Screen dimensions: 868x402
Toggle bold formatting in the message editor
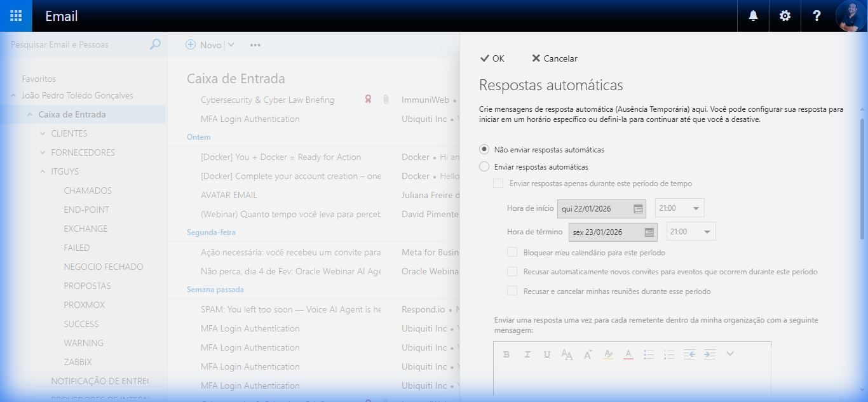[x=506, y=354]
